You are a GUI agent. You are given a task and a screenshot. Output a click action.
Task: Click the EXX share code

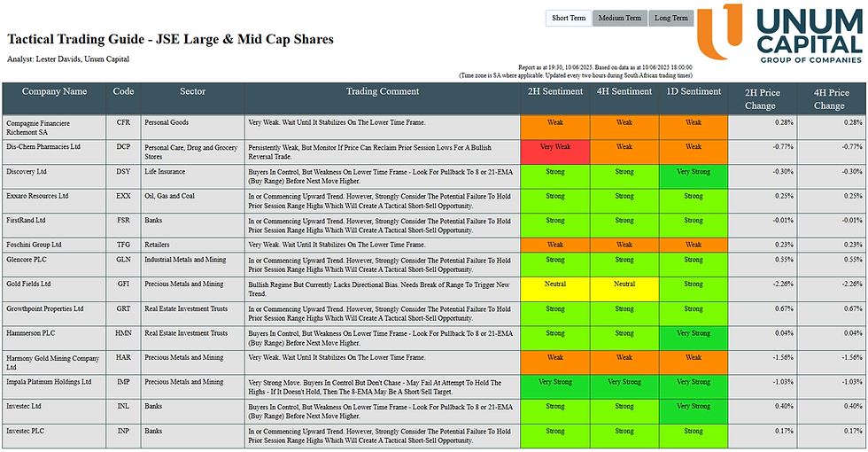click(x=123, y=196)
